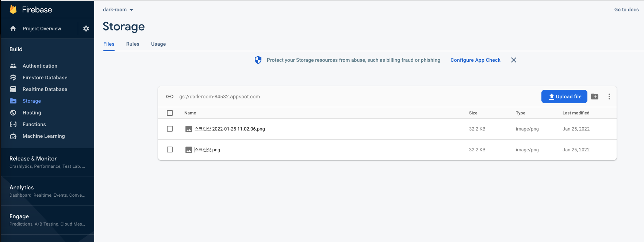The height and width of the screenshot is (242, 644).
Task: Copy bucket link using chain icon
Action: (170, 97)
